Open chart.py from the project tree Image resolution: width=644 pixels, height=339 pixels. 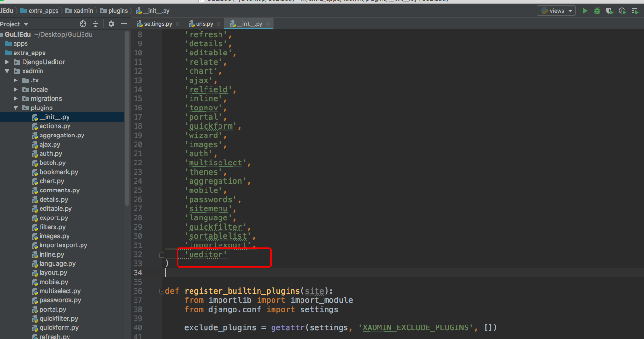52,181
